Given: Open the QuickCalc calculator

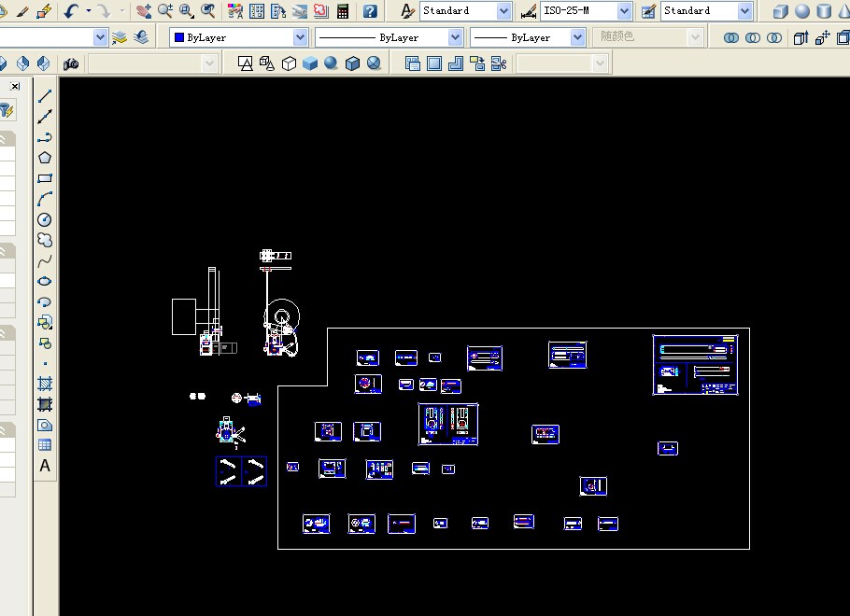Looking at the screenshot, I should 343,11.
